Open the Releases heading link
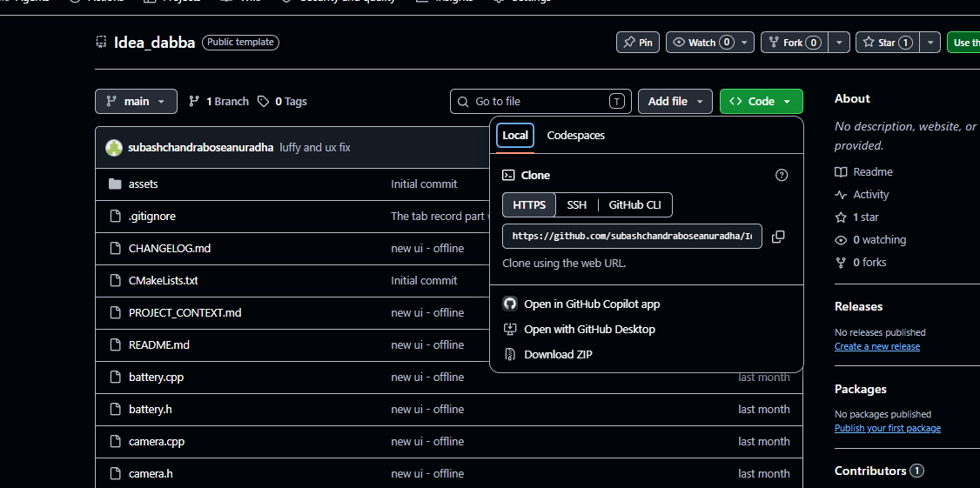 pos(859,307)
